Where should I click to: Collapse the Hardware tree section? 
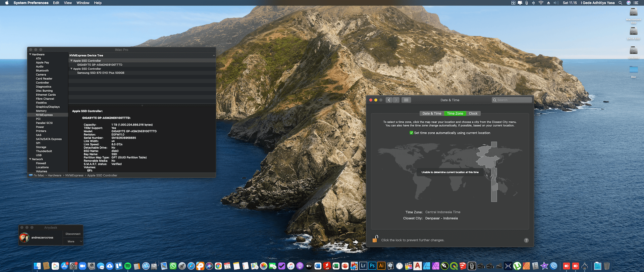(x=30, y=54)
